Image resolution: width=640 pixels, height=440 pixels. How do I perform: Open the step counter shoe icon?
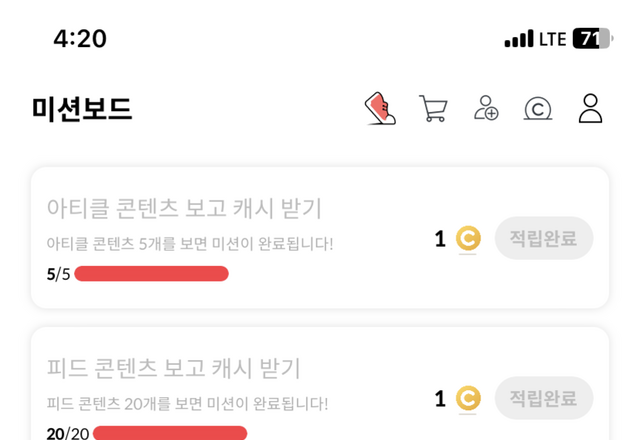pyautogui.click(x=380, y=108)
